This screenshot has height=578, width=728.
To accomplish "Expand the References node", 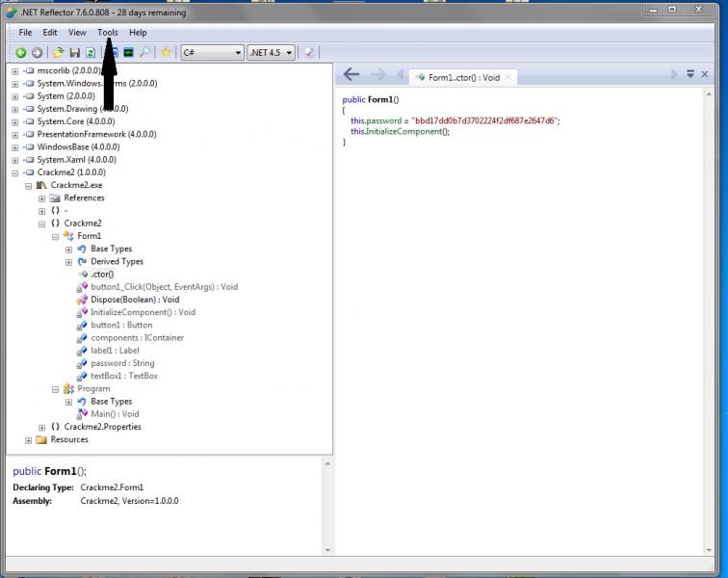I will pyautogui.click(x=41, y=198).
